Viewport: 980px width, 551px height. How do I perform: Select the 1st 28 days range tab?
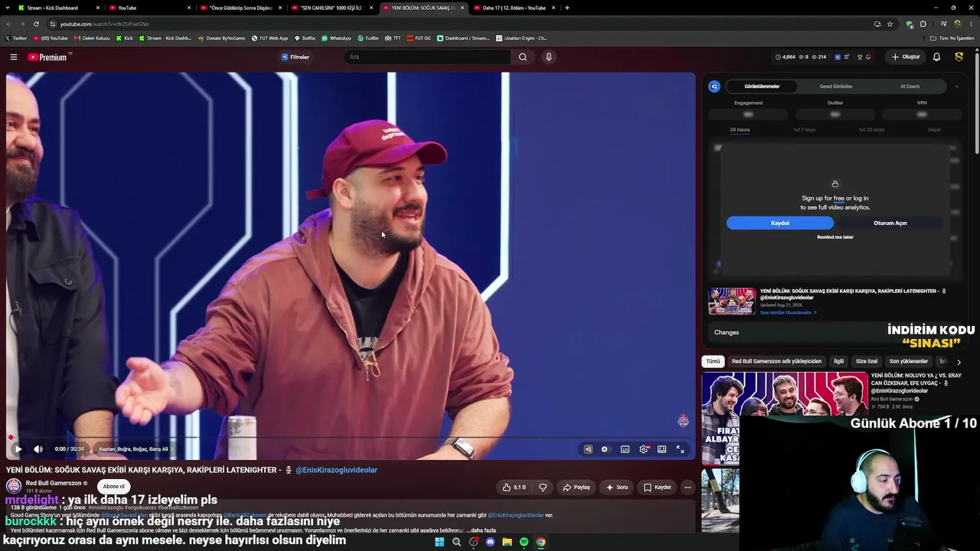(x=871, y=129)
